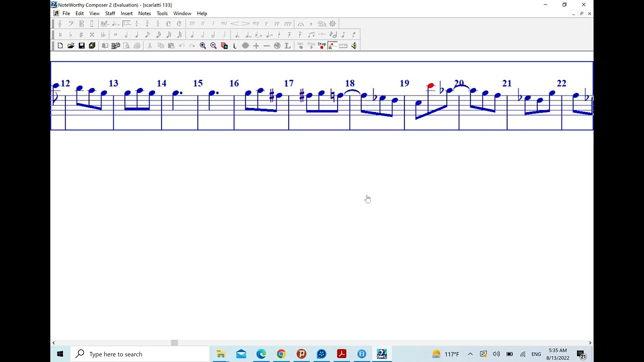Open the View menu

tap(95, 14)
